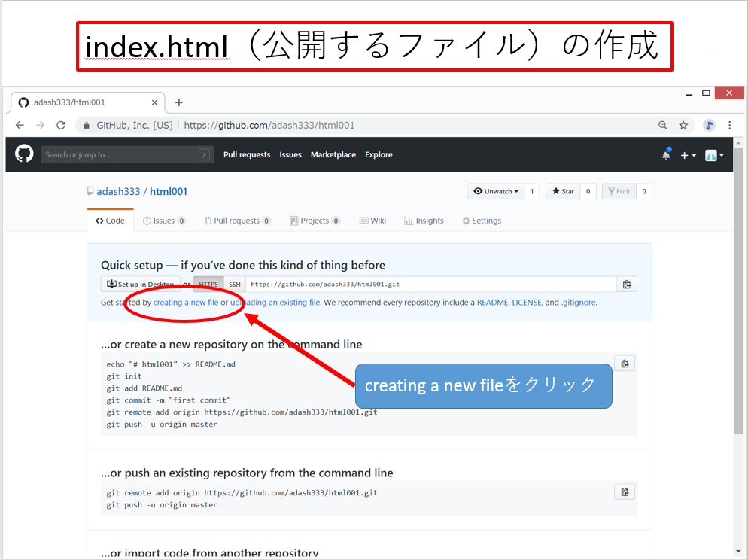The width and height of the screenshot is (748, 560).
Task: Click the browser reload icon
Action: point(61,126)
